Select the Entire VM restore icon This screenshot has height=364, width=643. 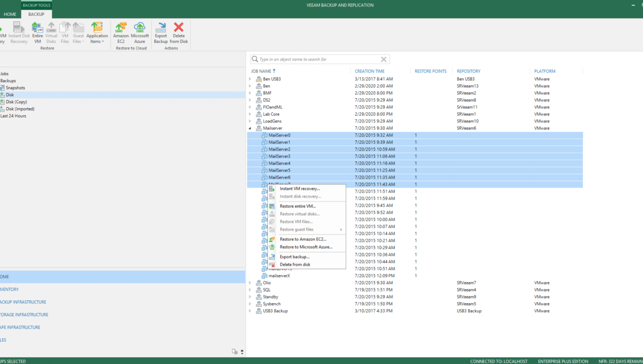pyautogui.click(x=38, y=33)
